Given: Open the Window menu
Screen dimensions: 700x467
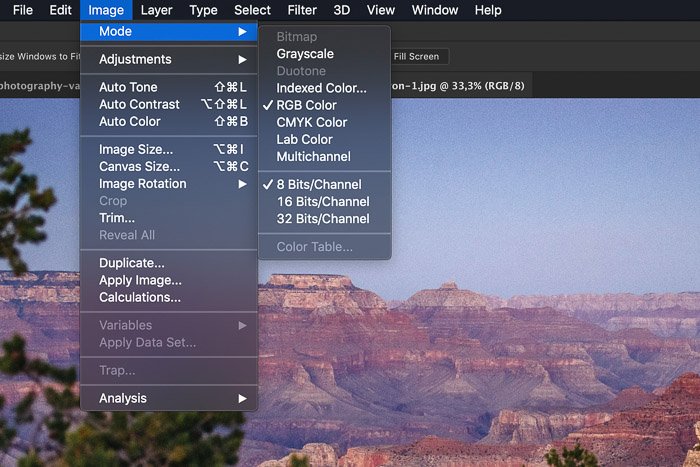Looking at the screenshot, I should click(434, 10).
